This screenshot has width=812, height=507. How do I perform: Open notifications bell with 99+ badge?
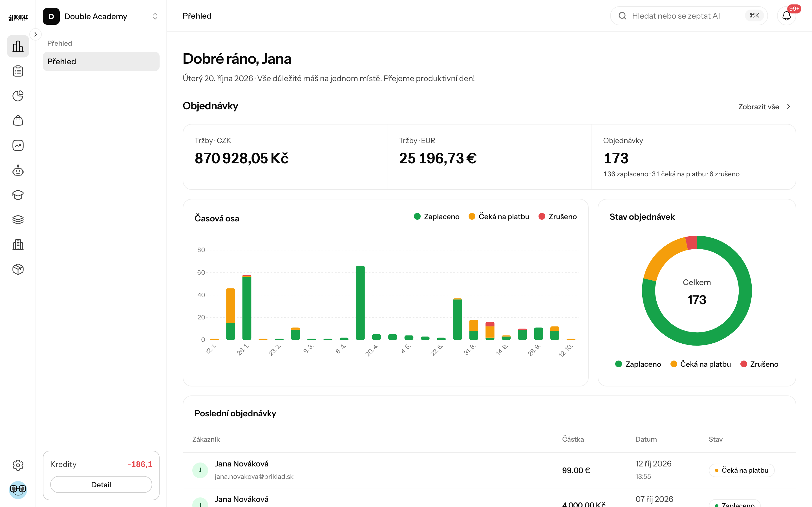[787, 16]
